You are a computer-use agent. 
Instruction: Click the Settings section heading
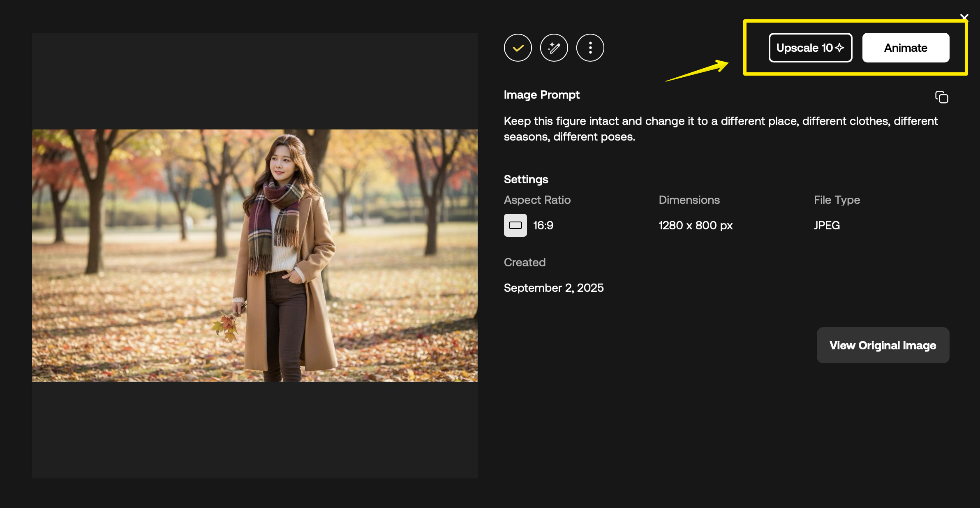click(x=526, y=179)
